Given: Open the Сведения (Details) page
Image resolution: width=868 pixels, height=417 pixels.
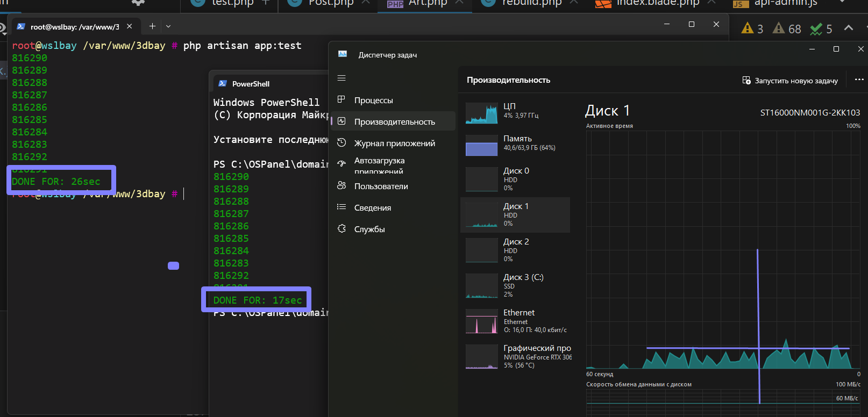Looking at the screenshot, I should pyautogui.click(x=372, y=208).
